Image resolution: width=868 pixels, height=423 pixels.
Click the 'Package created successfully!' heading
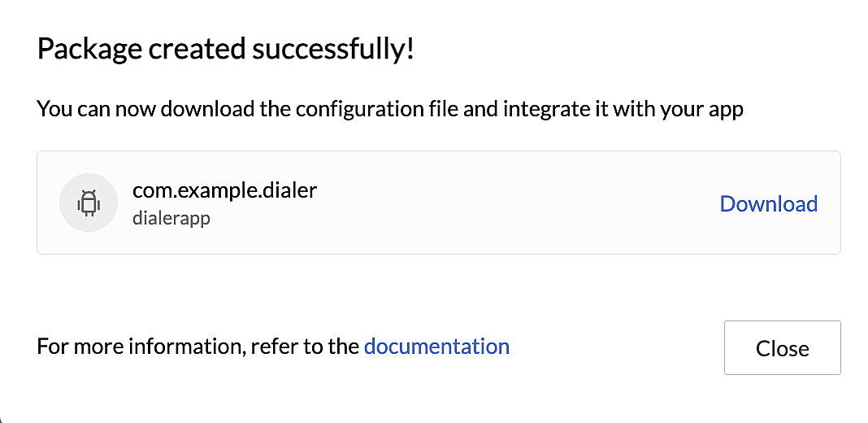[x=225, y=49]
